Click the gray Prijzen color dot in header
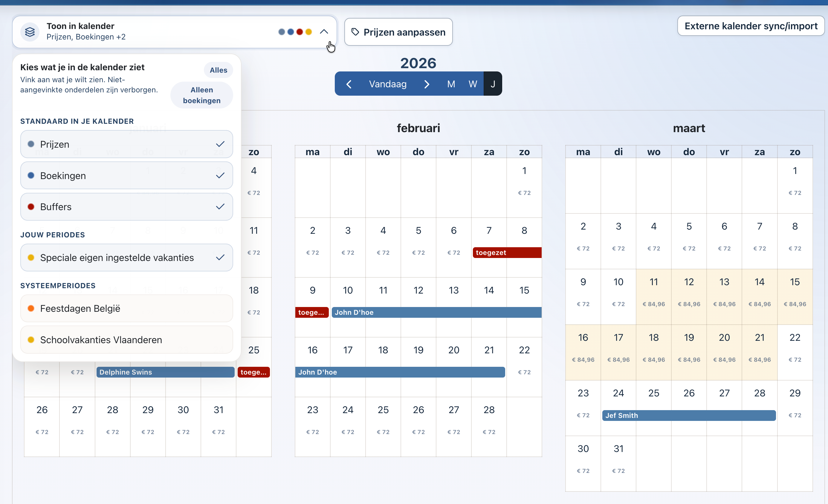 [282, 32]
